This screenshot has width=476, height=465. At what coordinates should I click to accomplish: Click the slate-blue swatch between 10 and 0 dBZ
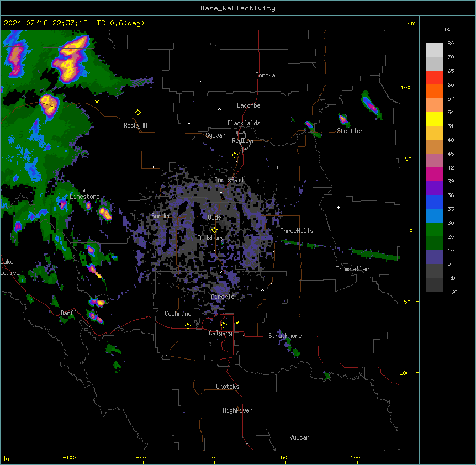434,257
